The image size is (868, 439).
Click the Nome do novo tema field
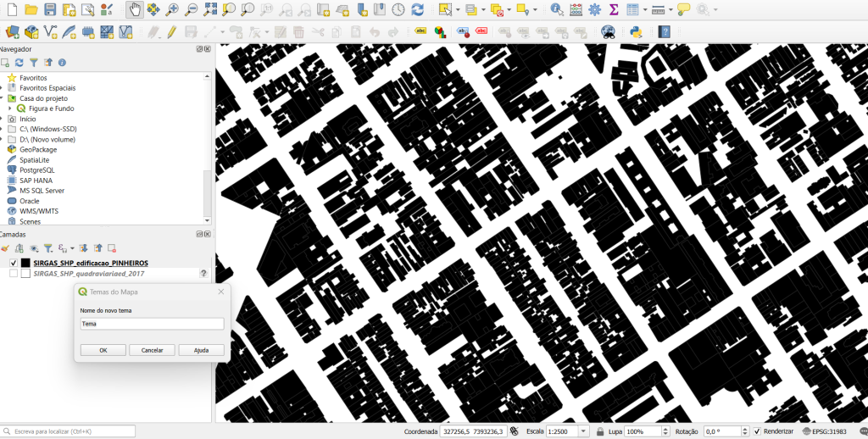point(153,324)
